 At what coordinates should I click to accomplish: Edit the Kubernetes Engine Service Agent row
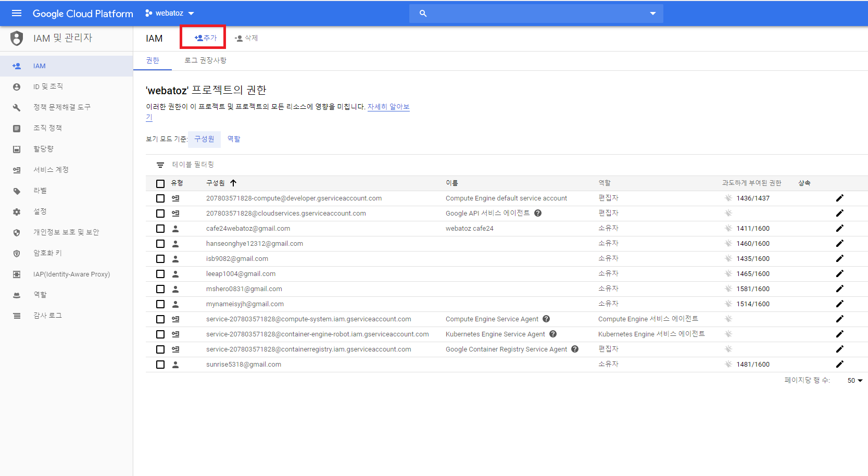point(839,334)
